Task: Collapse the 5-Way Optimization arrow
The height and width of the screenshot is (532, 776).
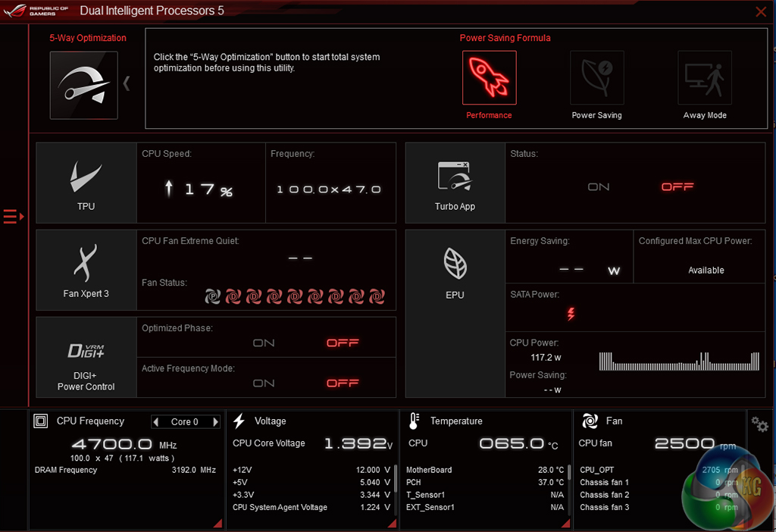Action: 127,83
